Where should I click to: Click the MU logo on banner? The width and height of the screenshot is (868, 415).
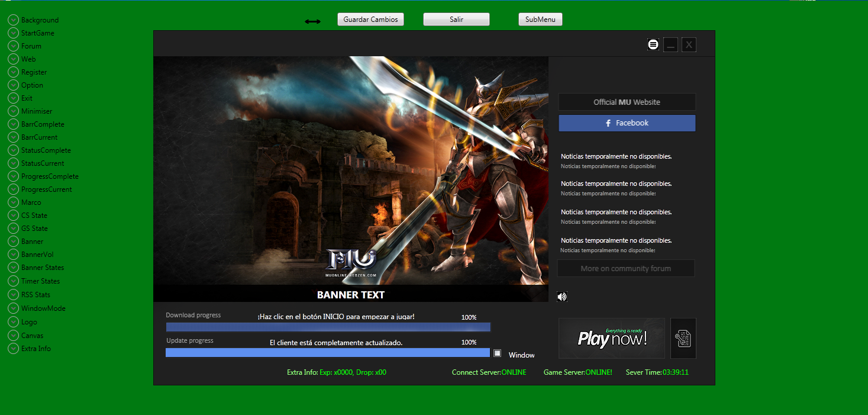click(x=351, y=263)
